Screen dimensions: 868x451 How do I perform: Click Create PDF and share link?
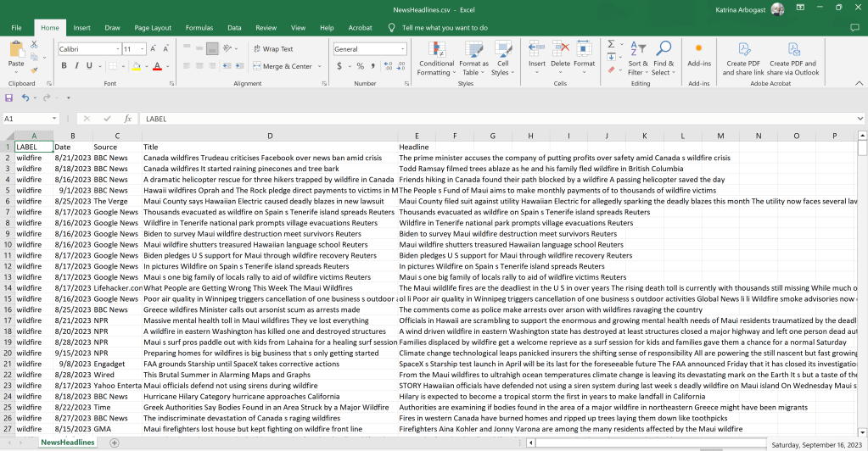(743, 56)
